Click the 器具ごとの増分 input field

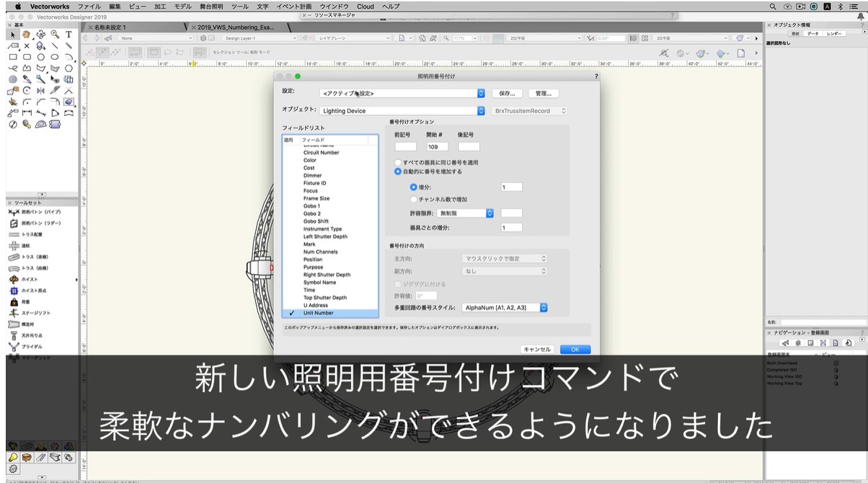[511, 228]
